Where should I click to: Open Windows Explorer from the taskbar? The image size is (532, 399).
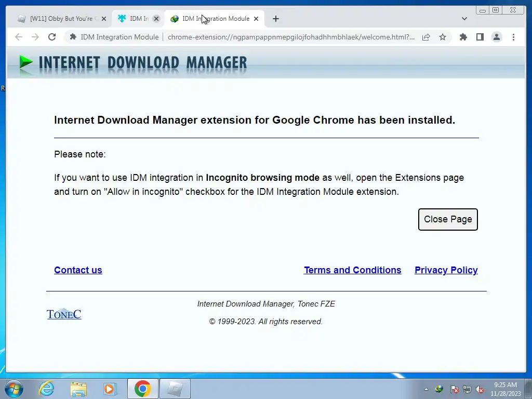[78, 389]
